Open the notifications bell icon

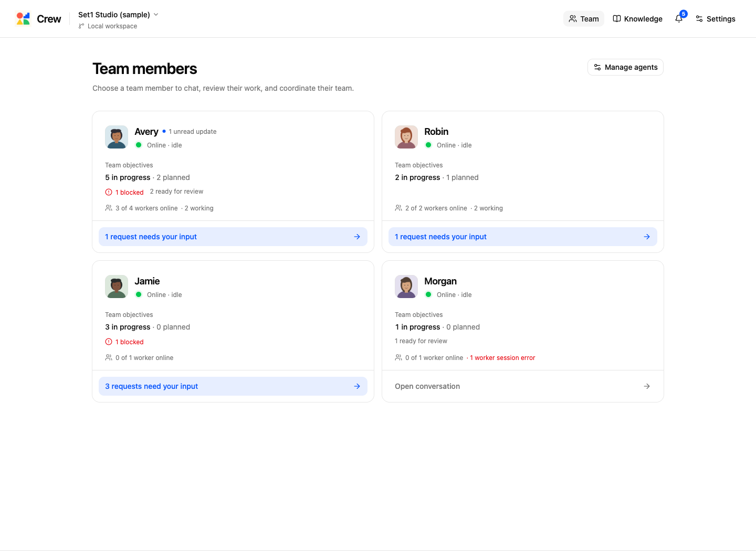pos(679,19)
